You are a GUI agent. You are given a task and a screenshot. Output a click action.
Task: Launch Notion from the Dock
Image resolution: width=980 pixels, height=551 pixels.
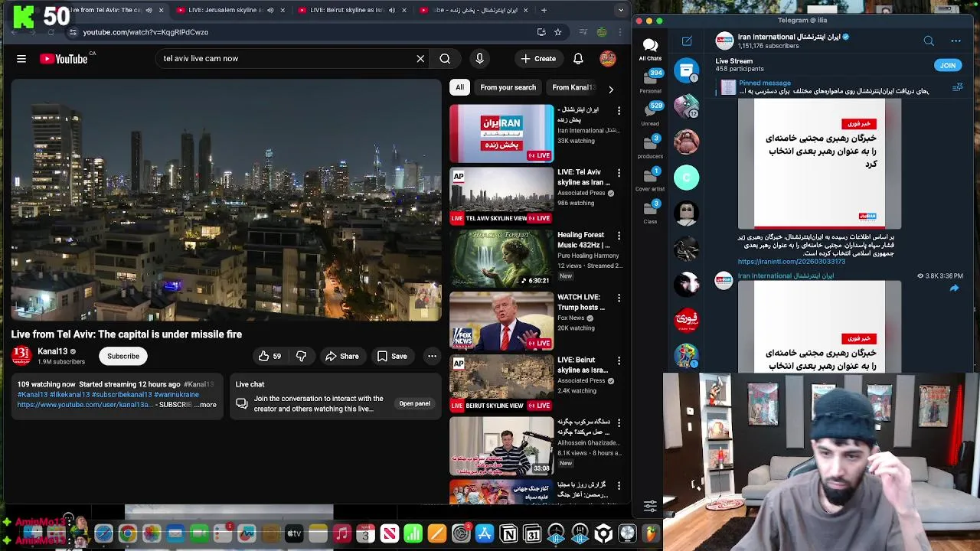[x=508, y=533]
